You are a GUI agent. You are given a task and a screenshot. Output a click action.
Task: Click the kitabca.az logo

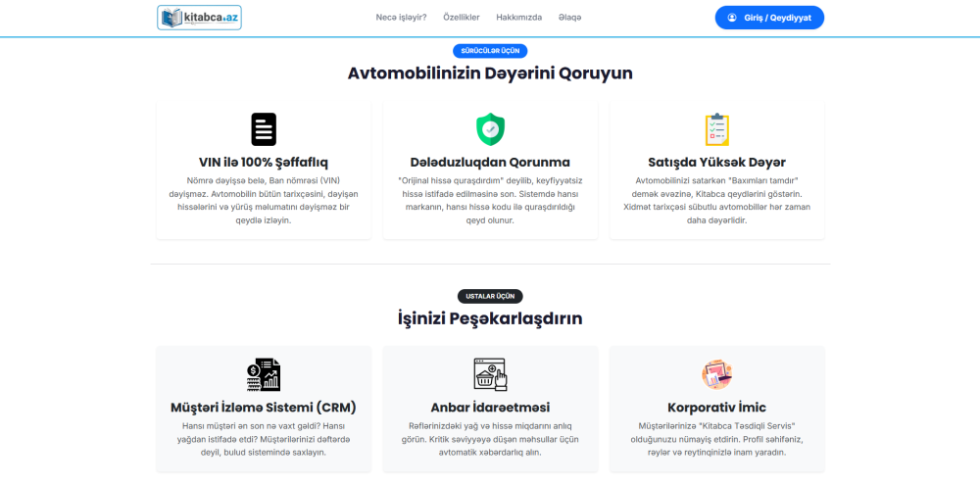click(x=199, y=18)
